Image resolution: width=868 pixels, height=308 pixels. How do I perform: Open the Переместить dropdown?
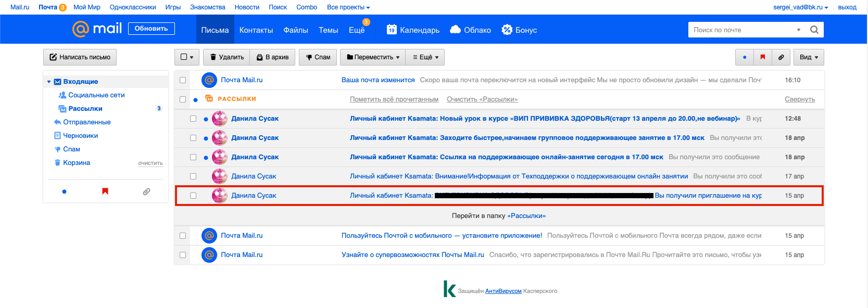coord(373,57)
